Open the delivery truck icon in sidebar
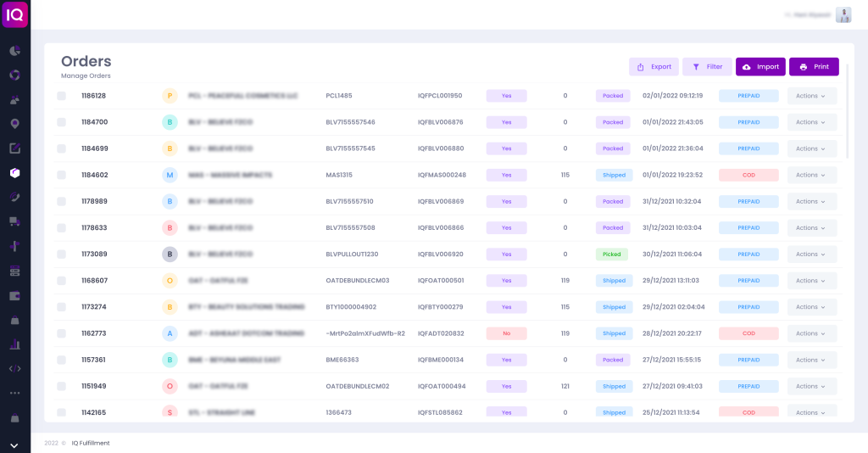Image resolution: width=868 pixels, height=453 pixels. [14, 221]
